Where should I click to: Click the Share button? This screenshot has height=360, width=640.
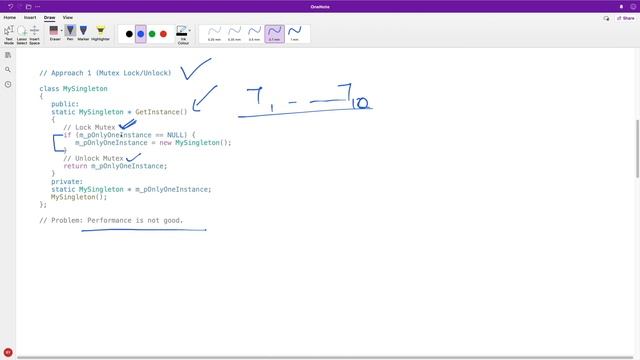point(626,18)
